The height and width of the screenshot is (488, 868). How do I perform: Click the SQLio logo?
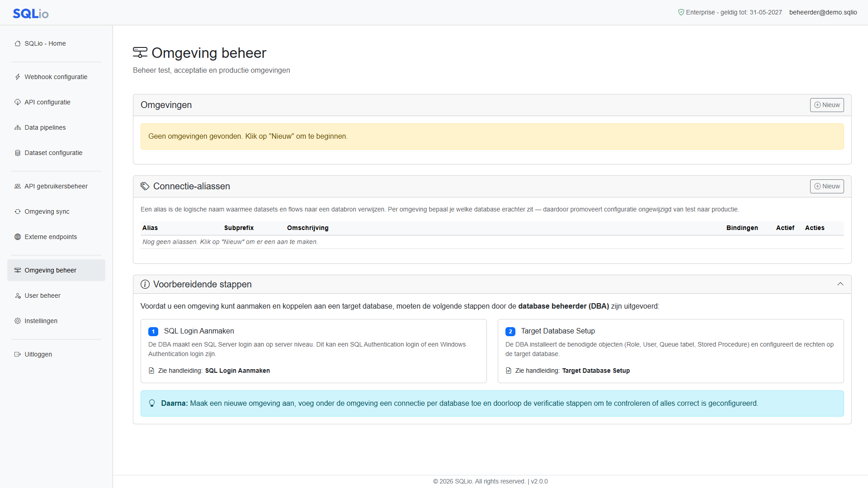(x=31, y=14)
